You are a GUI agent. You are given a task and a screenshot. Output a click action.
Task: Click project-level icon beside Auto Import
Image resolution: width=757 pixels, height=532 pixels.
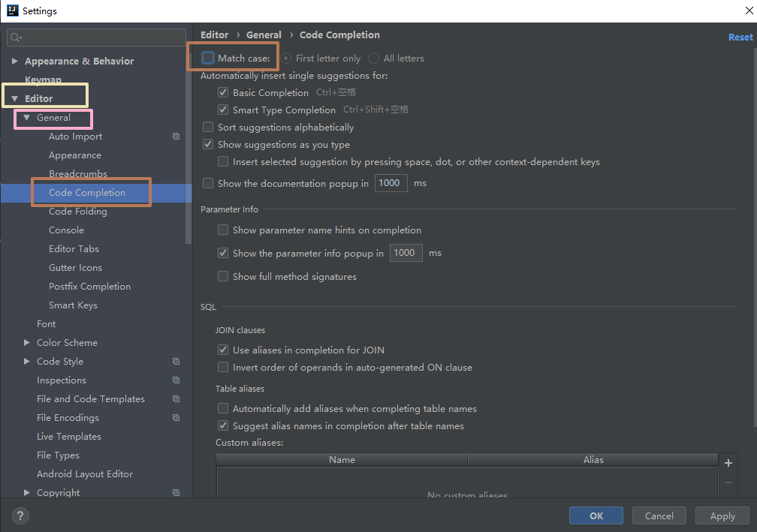[176, 137]
